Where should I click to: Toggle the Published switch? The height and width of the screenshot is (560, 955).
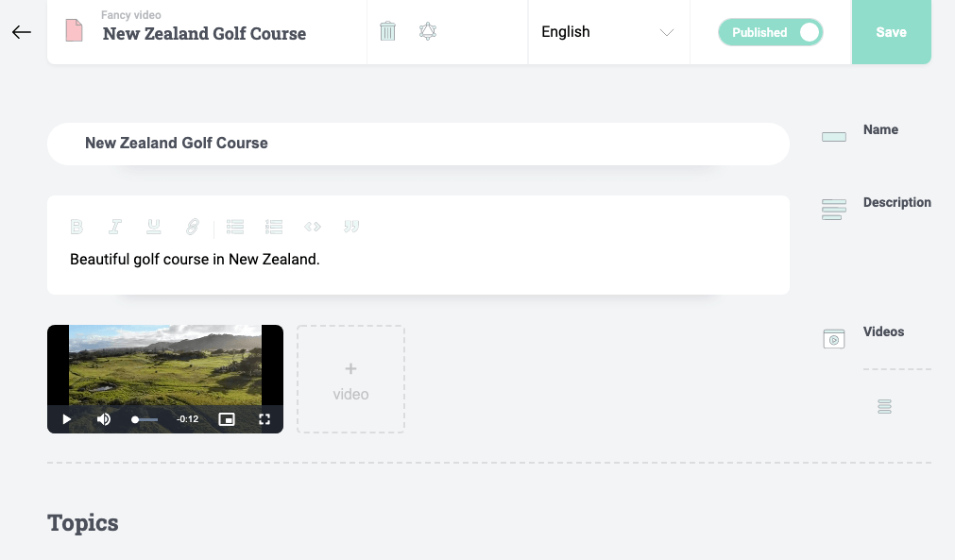pyautogui.click(x=771, y=32)
